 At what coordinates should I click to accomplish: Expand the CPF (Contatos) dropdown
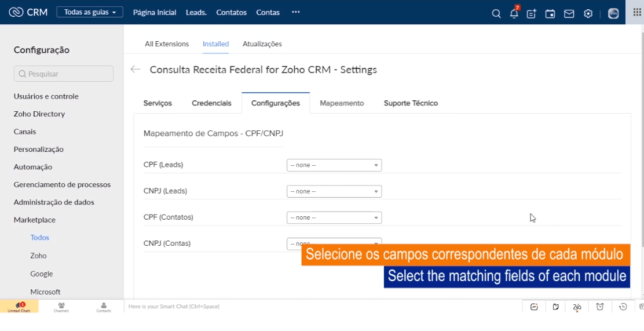[334, 218]
